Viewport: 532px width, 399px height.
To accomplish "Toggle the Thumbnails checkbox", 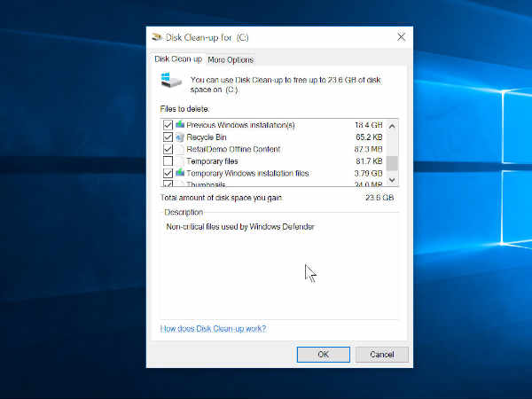I will point(168,184).
